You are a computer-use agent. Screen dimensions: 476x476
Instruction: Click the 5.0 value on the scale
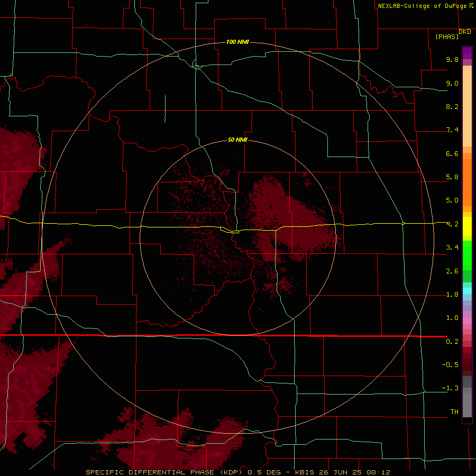[452, 200]
